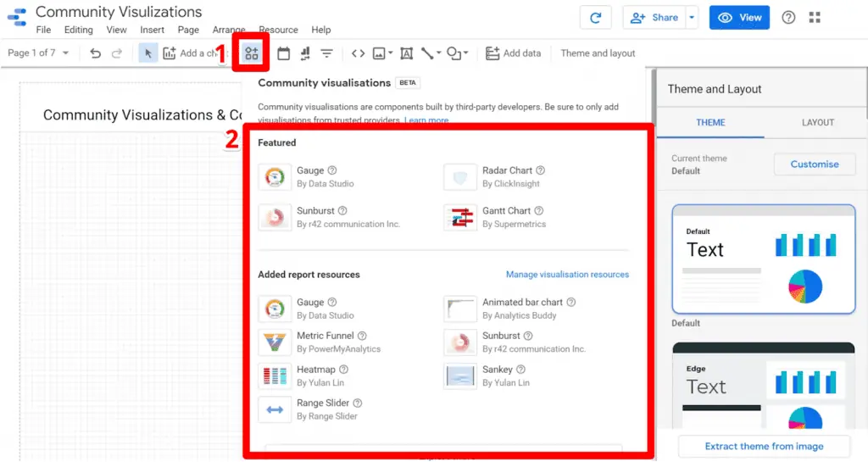The height and width of the screenshot is (462, 868).
Task: Select the pointer selection tool
Action: coord(147,53)
